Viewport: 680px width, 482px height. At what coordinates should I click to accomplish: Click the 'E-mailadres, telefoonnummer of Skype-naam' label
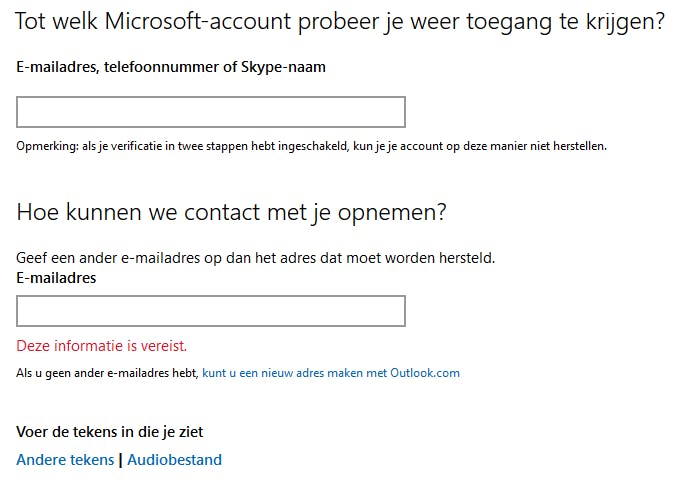(171, 67)
